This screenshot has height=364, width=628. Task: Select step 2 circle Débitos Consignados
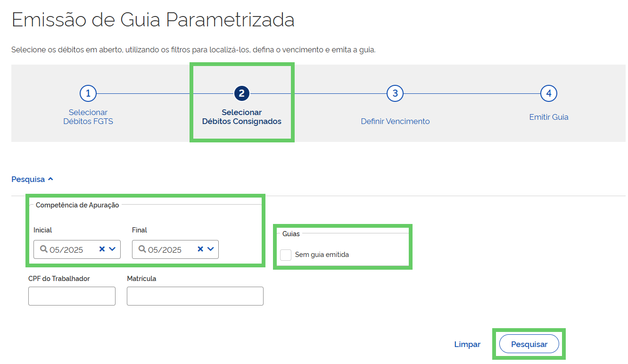[x=241, y=93]
